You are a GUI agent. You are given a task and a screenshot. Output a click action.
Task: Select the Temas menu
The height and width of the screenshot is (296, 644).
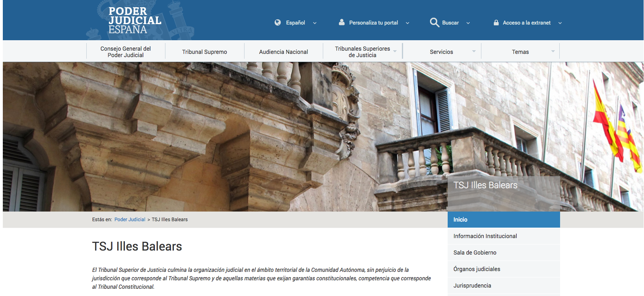[x=520, y=51]
